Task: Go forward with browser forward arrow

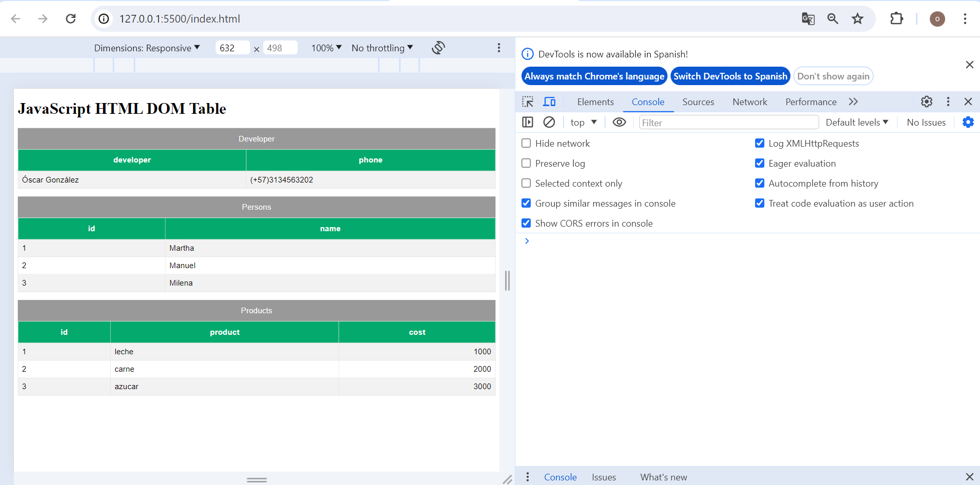Action: (x=43, y=19)
